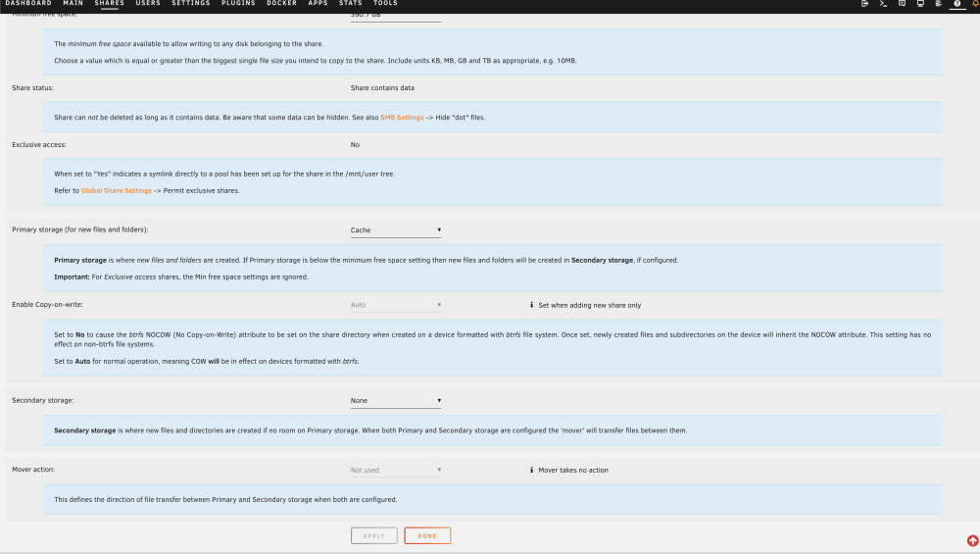This screenshot has width=980, height=554.
Task: Open the Tools menu
Action: coord(385,3)
